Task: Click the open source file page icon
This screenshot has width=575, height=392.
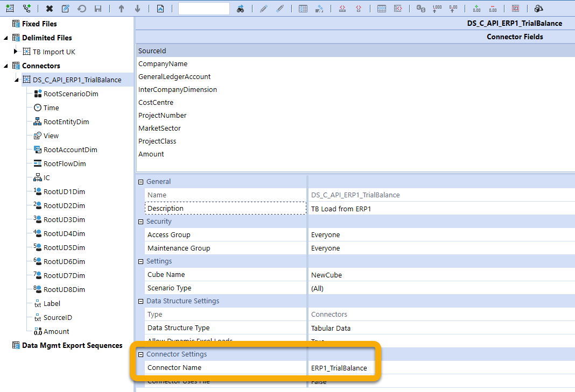Action: point(160,9)
